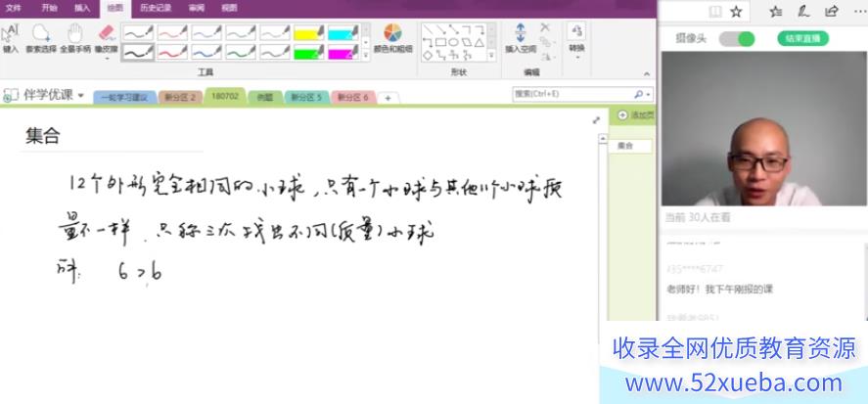Click the delete X icon in 编辑 group
The width and height of the screenshot is (868, 404).
tap(545, 27)
